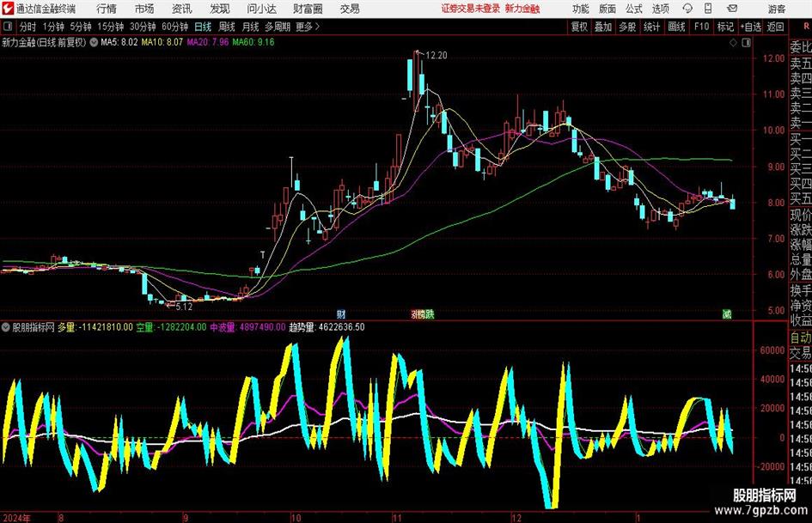The height and width of the screenshot is (523, 812).
Task: Click the 多股 multi-stock button
Action: (x=627, y=27)
